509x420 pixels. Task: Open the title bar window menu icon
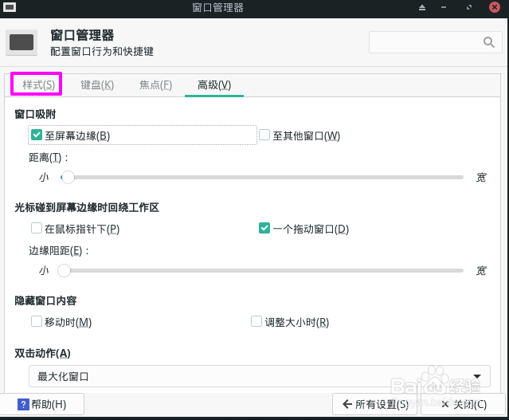tap(9, 7)
